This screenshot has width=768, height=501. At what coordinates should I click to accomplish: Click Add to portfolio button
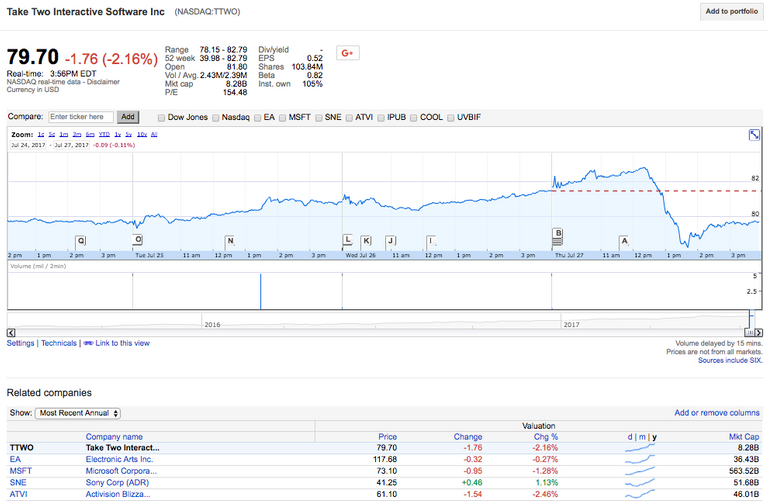tap(732, 11)
